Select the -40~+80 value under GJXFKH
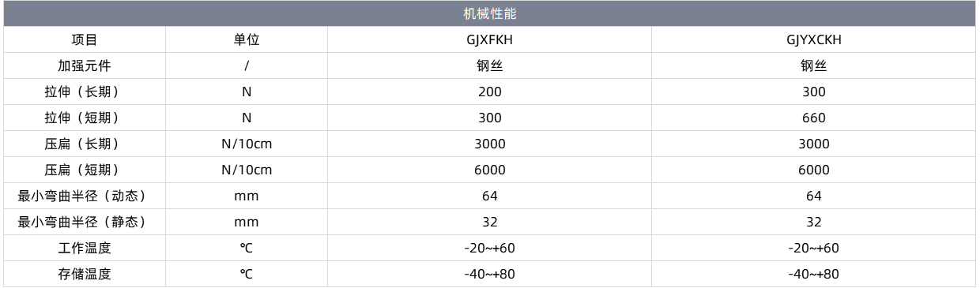The width and height of the screenshot is (980, 288). [490, 275]
